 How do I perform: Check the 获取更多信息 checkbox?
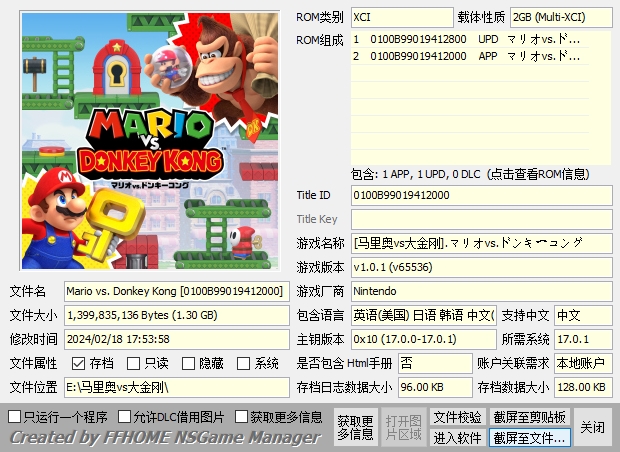[x=242, y=416]
